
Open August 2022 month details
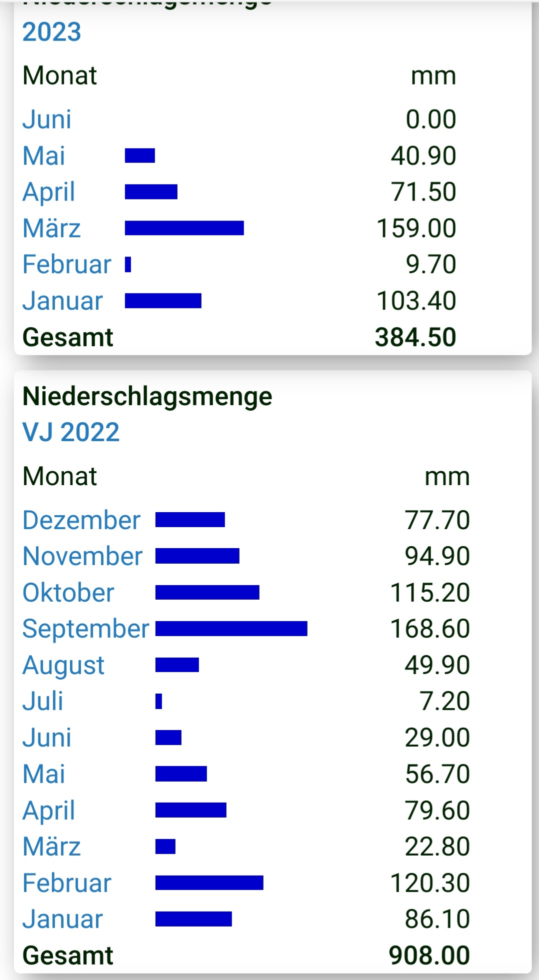(63, 665)
